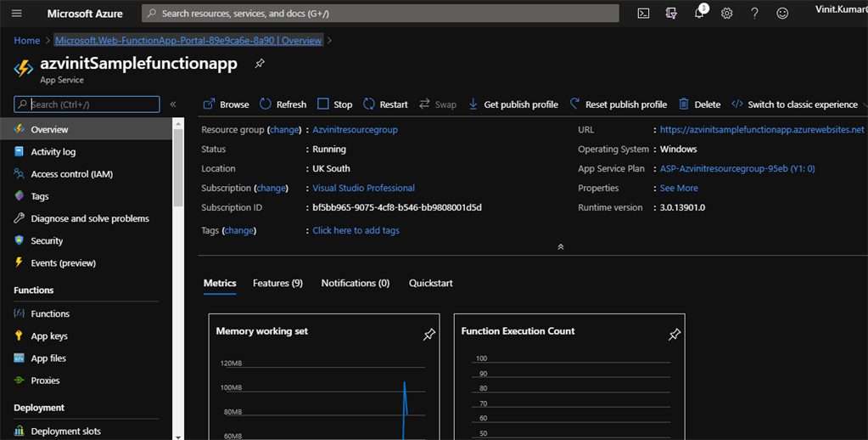
Task: Open the Microsoft.Web-FunctionApp-Portal breadcrumb
Action: tap(188, 41)
